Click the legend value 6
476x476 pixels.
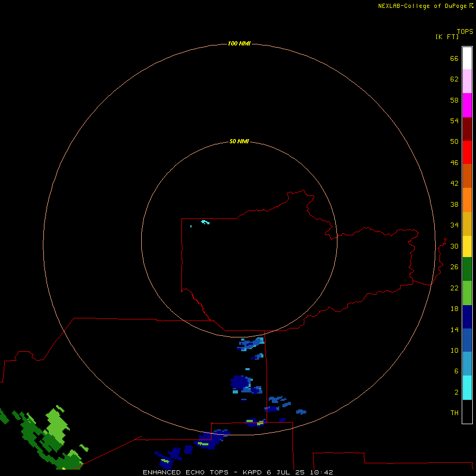pos(456,371)
